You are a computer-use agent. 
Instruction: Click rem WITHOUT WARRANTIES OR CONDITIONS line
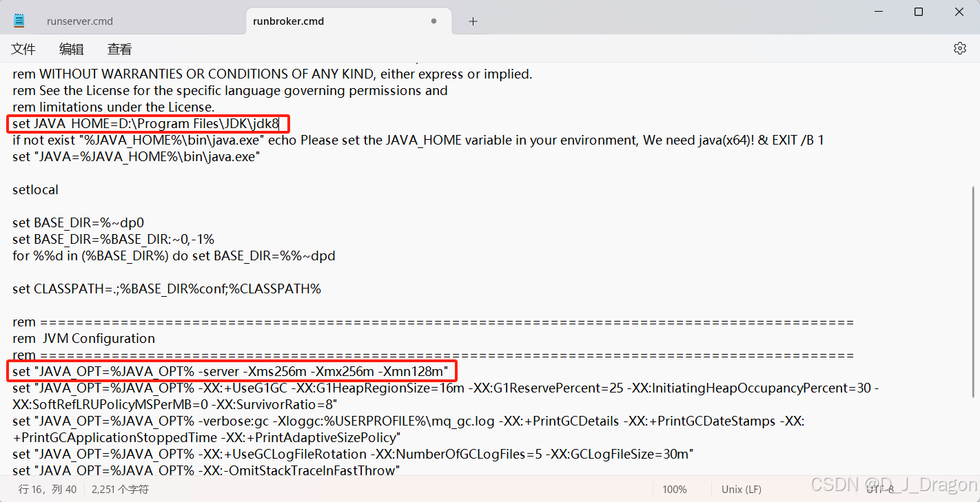tap(272, 74)
